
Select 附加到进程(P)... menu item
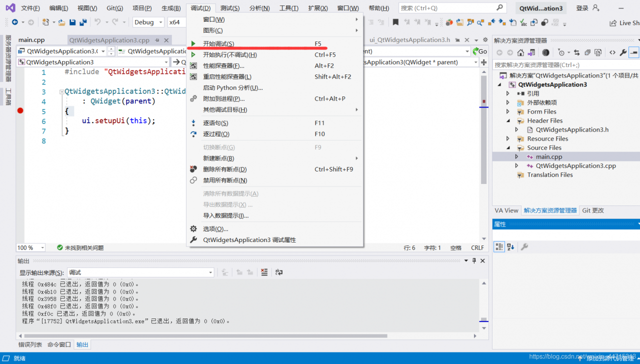point(274,98)
